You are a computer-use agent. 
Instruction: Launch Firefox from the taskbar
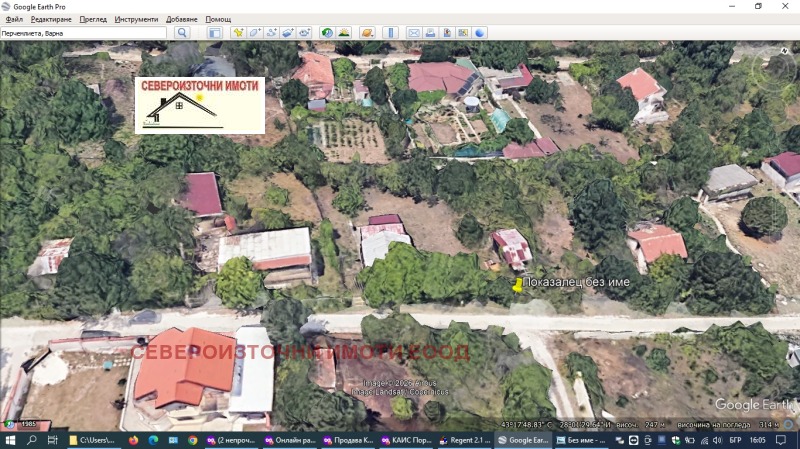[x=134, y=440]
